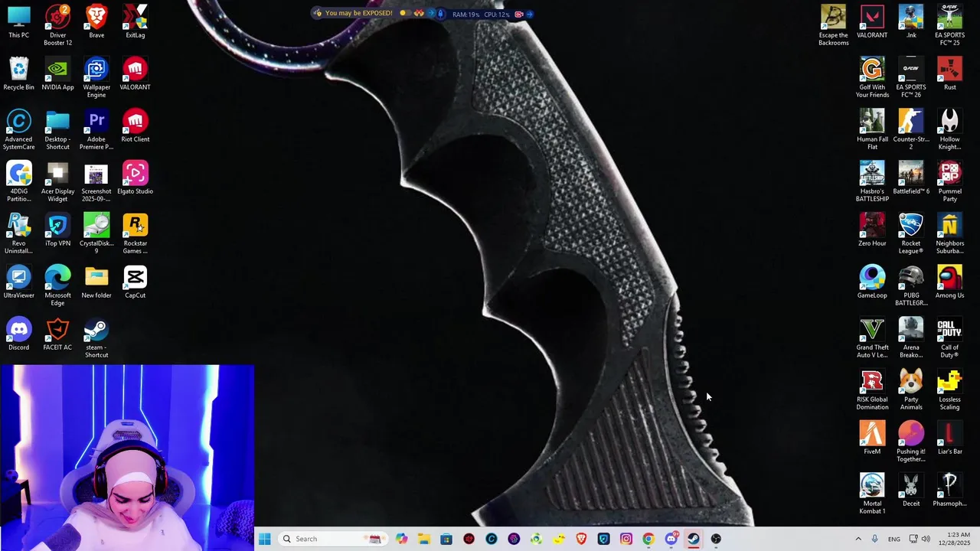This screenshot has width=980, height=551.
Task: Open Instagram from the taskbar
Action: coord(626,539)
